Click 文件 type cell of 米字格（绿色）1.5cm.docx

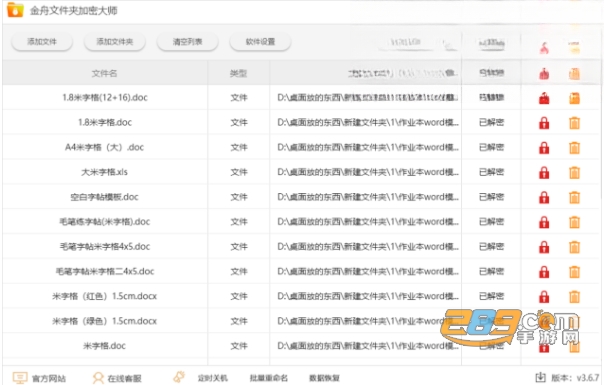tap(239, 321)
